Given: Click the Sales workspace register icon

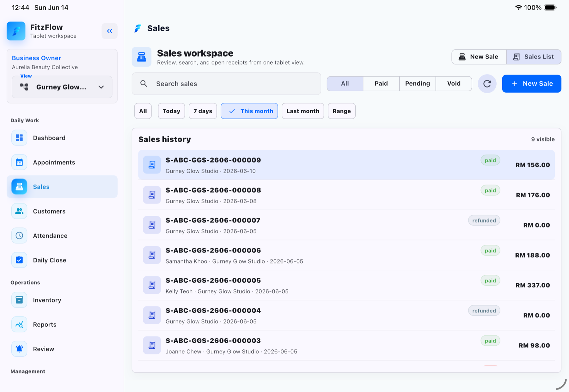Looking at the screenshot, I should click(x=142, y=57).
